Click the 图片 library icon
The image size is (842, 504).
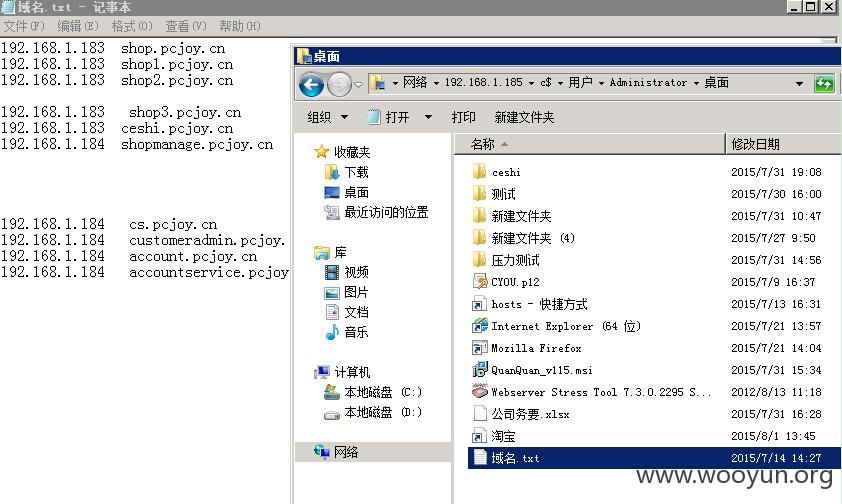coord(332,293)
